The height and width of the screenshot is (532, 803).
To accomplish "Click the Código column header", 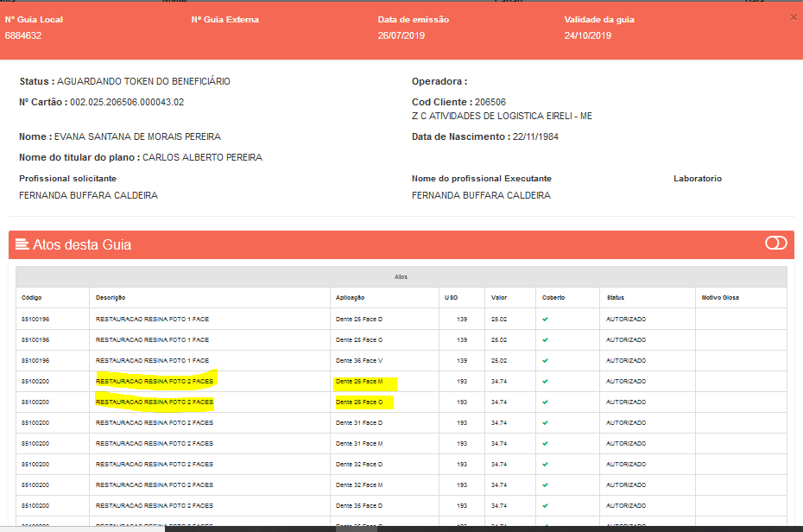I will (32, 298).
